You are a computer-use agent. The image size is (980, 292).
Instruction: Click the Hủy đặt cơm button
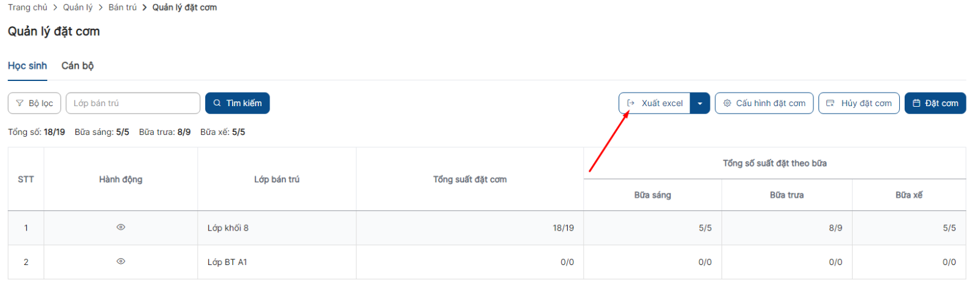click(859, 103)
